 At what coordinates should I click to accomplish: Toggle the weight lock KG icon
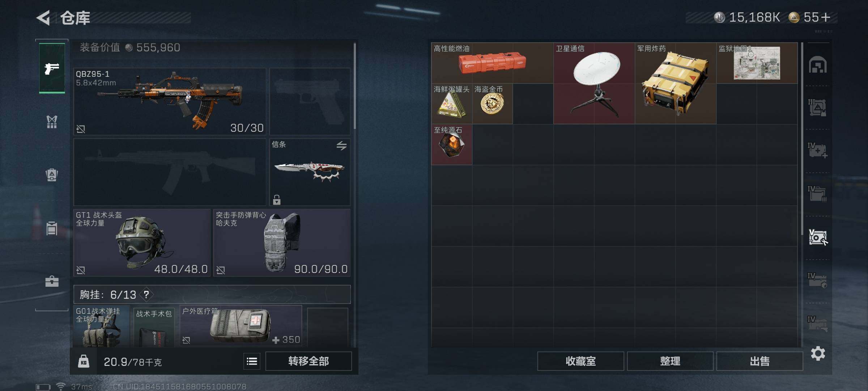[x=84, y=361]
